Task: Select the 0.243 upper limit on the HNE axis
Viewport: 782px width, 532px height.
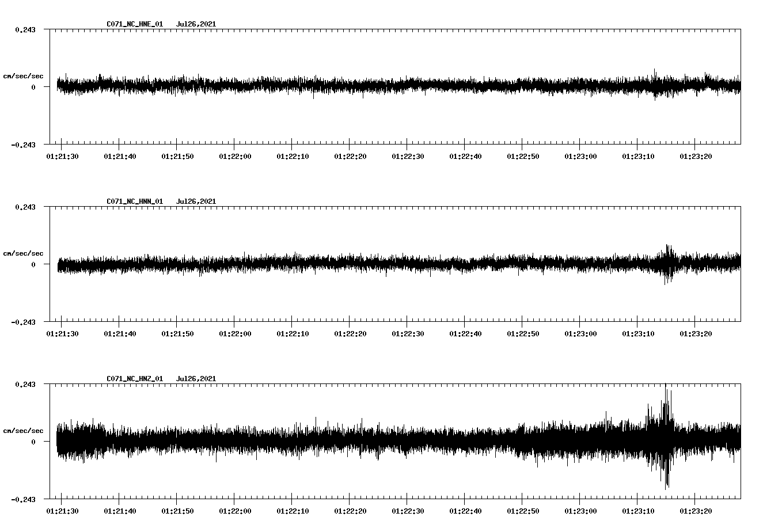Action: (25, 29)
